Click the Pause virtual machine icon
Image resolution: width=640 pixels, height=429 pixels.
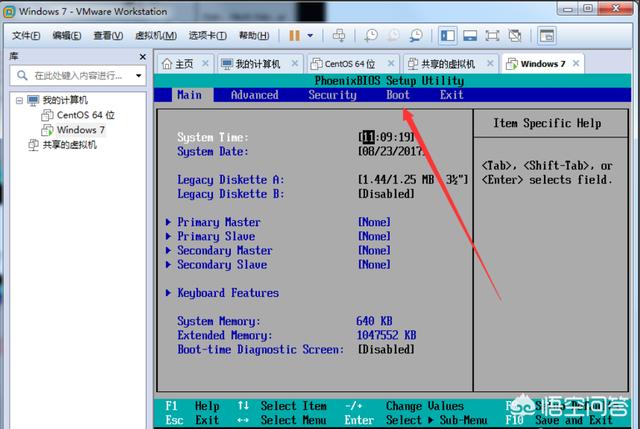pyautogui.click(x=294, y=36)
